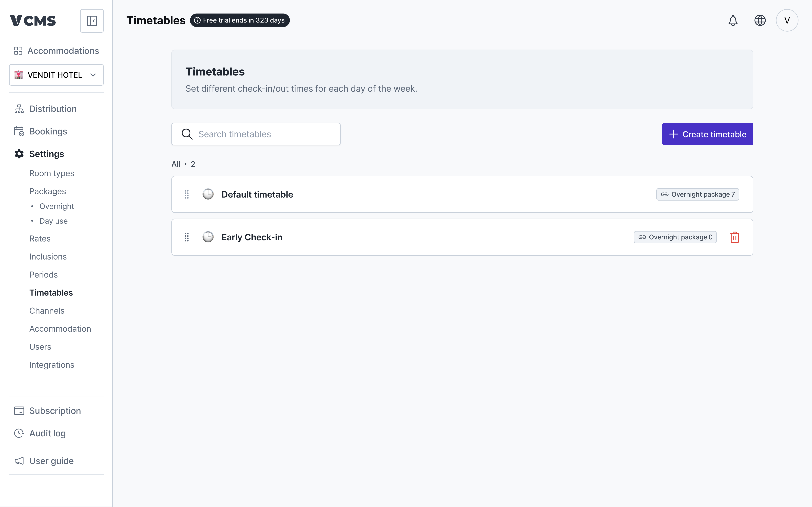
Task: Expand Packages submenu in sidebar
Action: pos(48,191)
